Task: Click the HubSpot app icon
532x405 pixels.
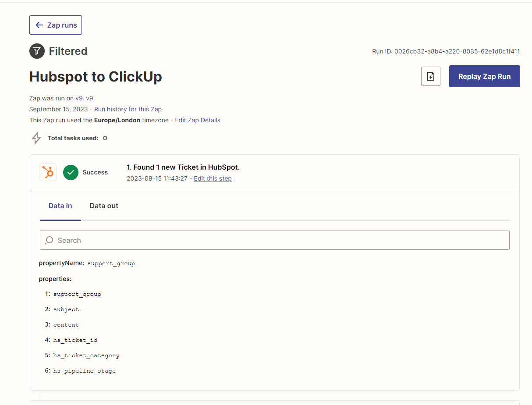Action: pos(48,172)
